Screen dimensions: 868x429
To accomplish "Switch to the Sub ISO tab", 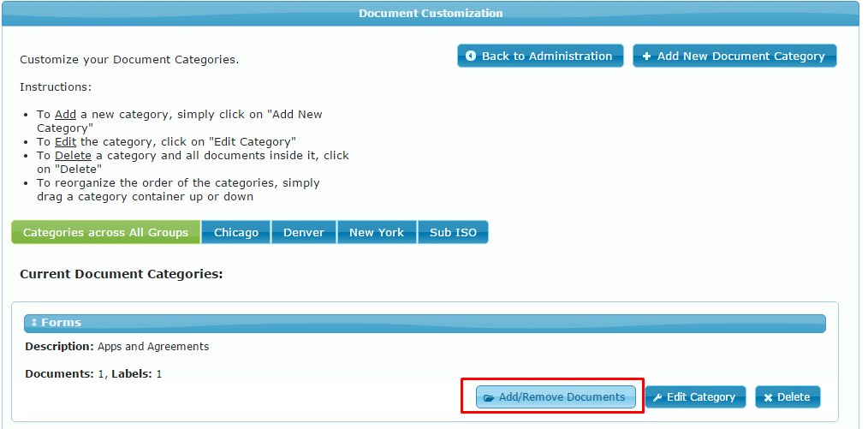I will coord(453,233).
